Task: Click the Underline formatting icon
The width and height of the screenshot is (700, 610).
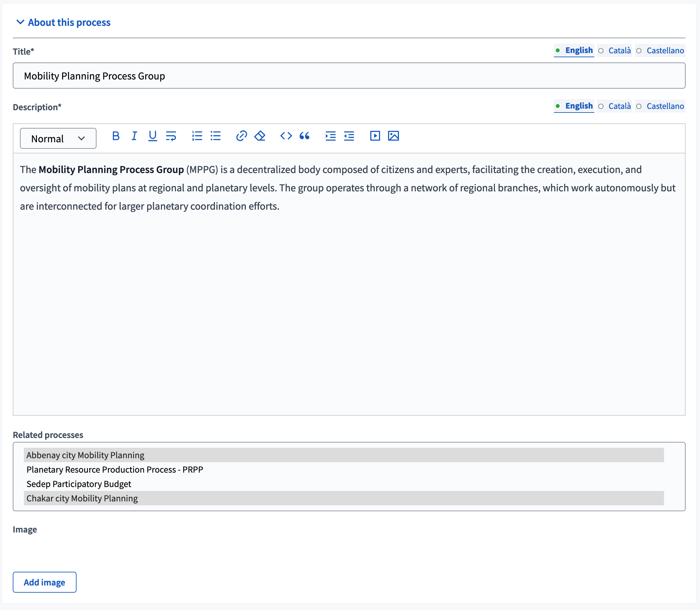Action: [x=152, y=137]
